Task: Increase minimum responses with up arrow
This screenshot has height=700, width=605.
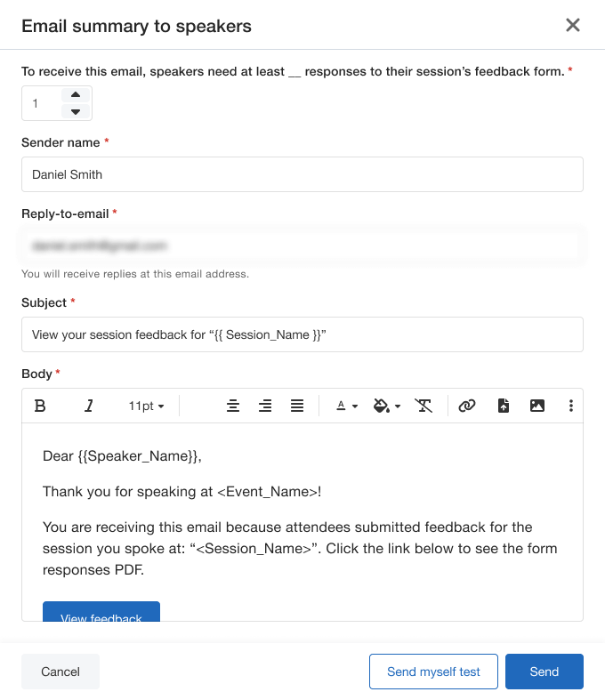Action: tap(76, 95)
